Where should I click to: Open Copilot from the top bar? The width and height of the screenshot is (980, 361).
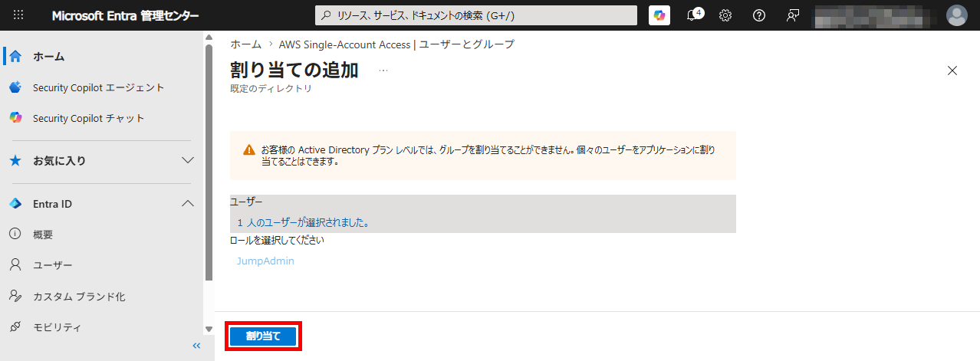click(659, 15)
